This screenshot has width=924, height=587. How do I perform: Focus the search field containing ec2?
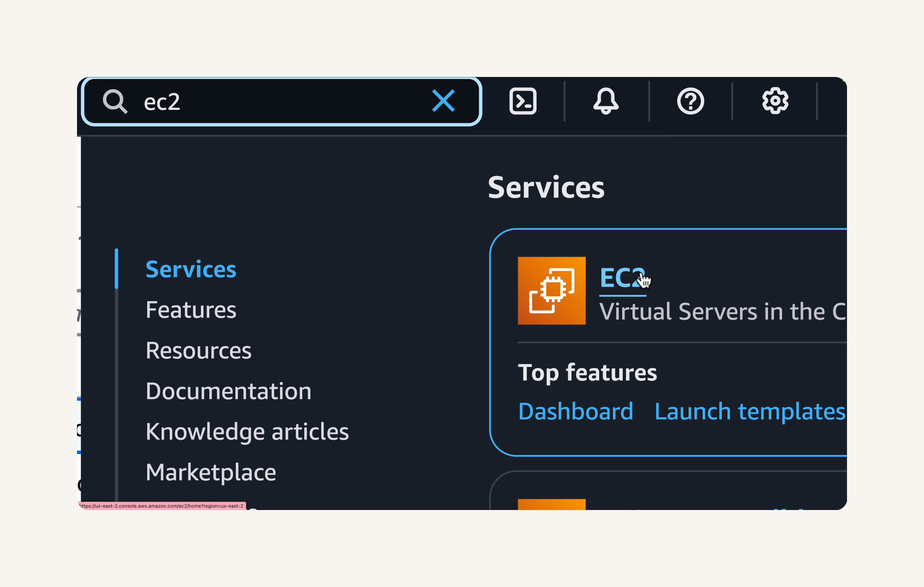click(281, 101)
